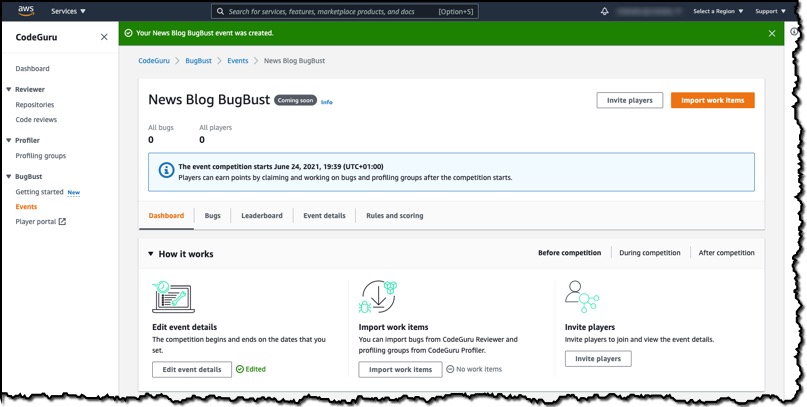This screenshot has height=407, width=807.
Task: Open Events in the sidebar
Action: pyautogui.click(x=26, y=207)
